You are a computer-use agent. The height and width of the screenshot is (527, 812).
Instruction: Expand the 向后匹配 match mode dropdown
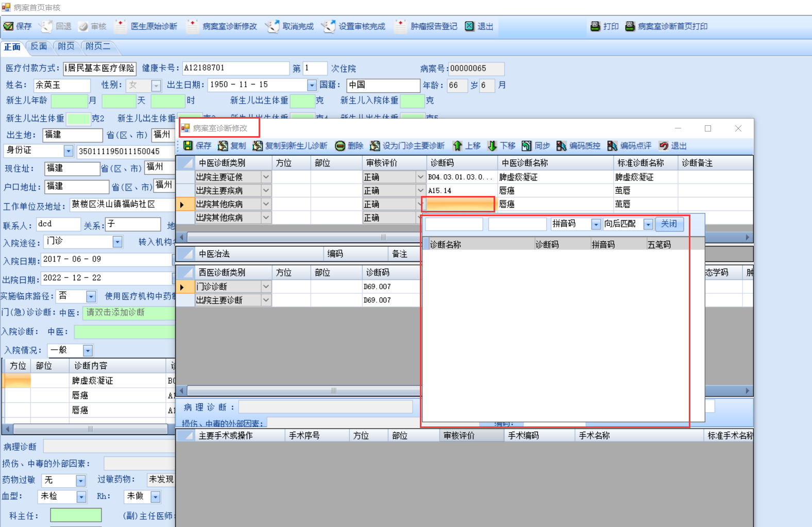[649, 224]
